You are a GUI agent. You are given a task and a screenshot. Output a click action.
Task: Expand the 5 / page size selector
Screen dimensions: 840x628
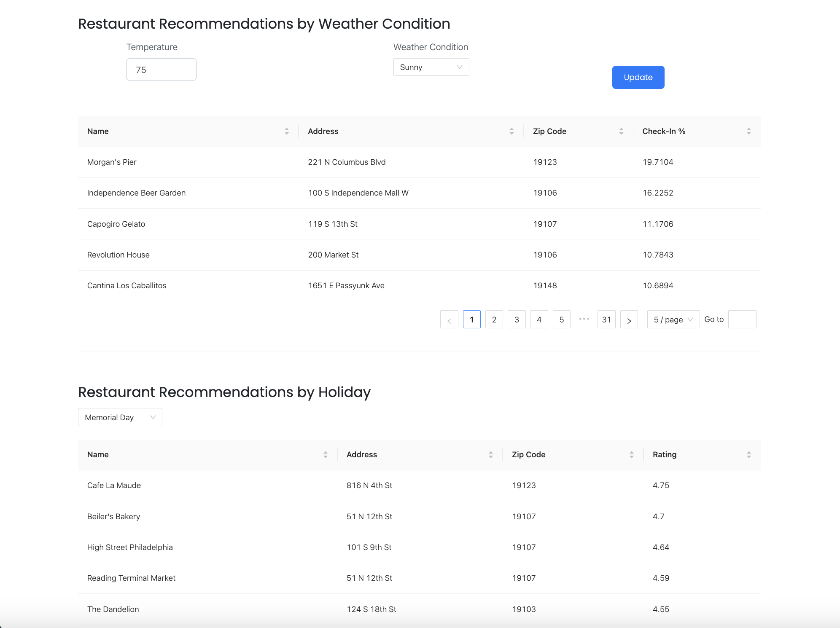[673, 320]
